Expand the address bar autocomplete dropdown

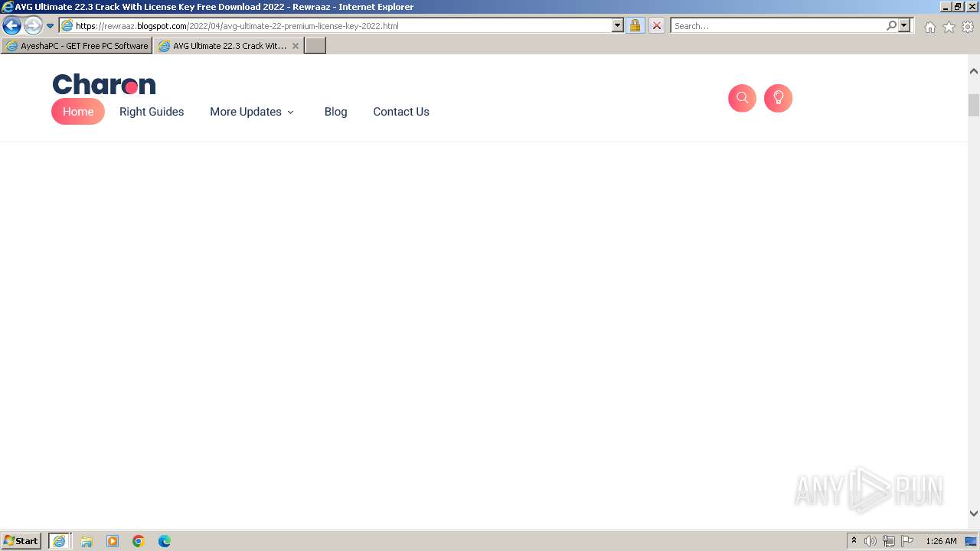pyautogui.click(x=618, y=26)
